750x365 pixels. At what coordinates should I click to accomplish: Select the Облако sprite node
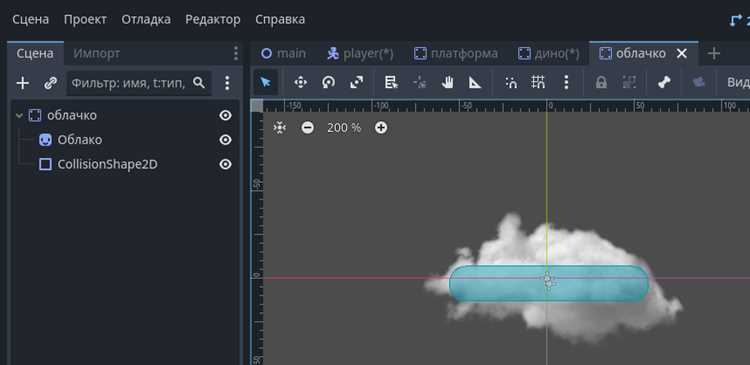point(79,140)
